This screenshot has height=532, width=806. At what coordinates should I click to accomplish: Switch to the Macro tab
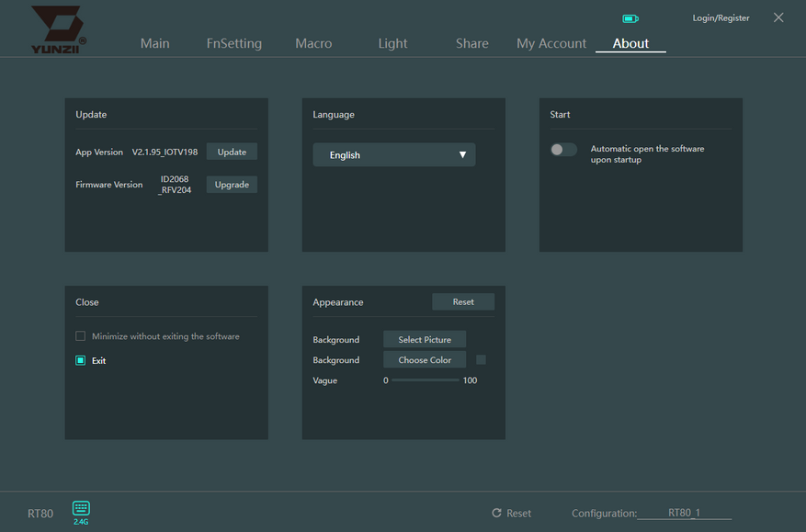313,43
